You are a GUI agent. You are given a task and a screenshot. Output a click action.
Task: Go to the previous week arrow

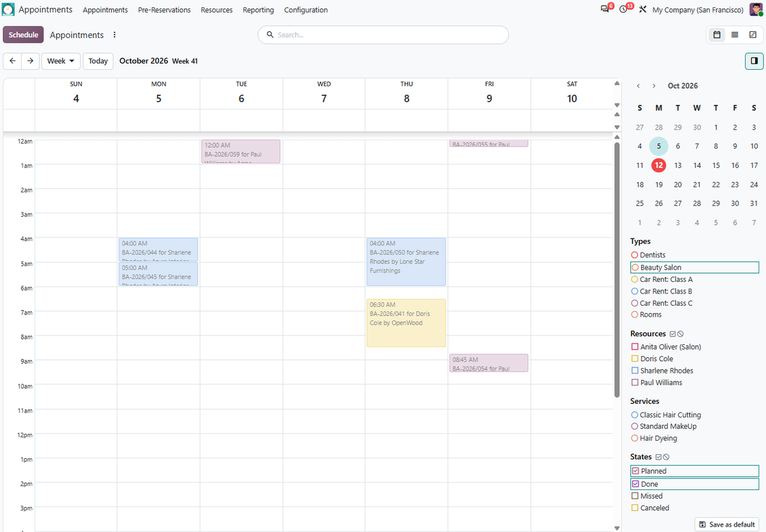(x=12, y=61)
